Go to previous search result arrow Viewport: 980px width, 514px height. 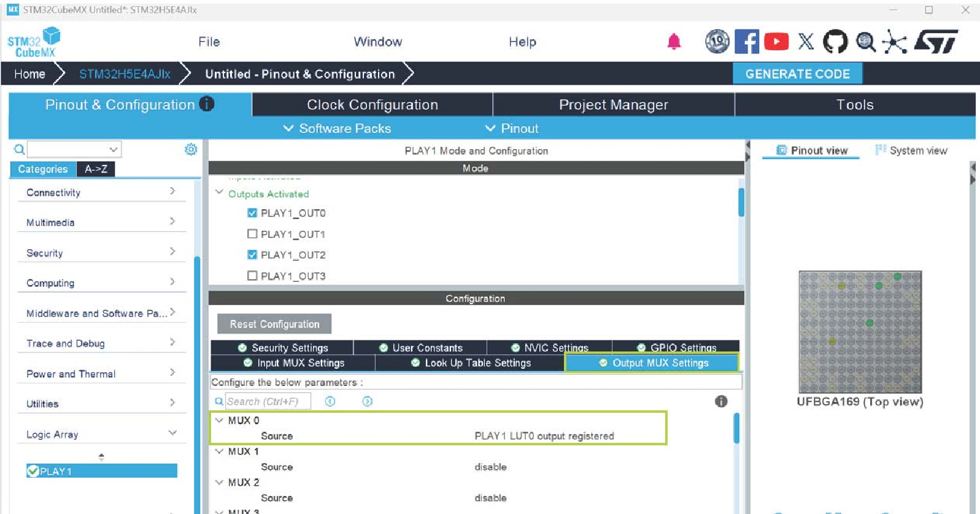coord(330,401)
